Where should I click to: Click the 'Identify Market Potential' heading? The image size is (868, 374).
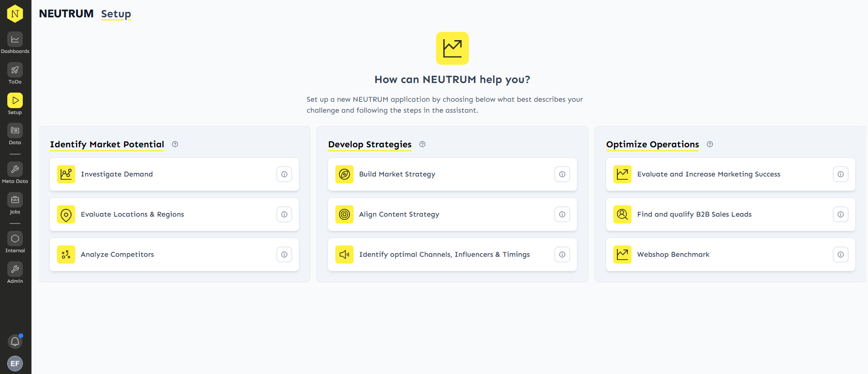click(107, 145)
